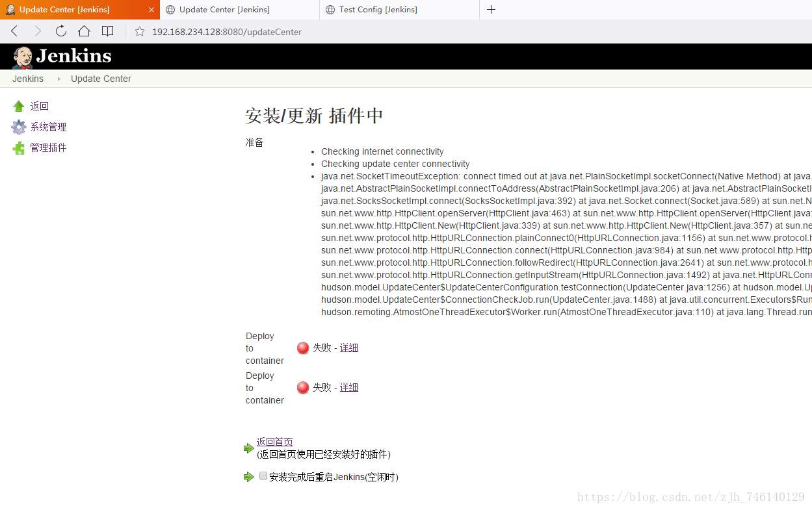Click the 'Checking internet connectivity' text
This screenshot has height=510, width=812.
pos(382,151)
